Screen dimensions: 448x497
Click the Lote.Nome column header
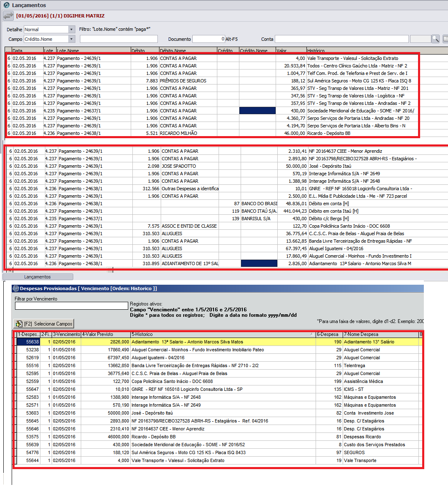[94, 50]
